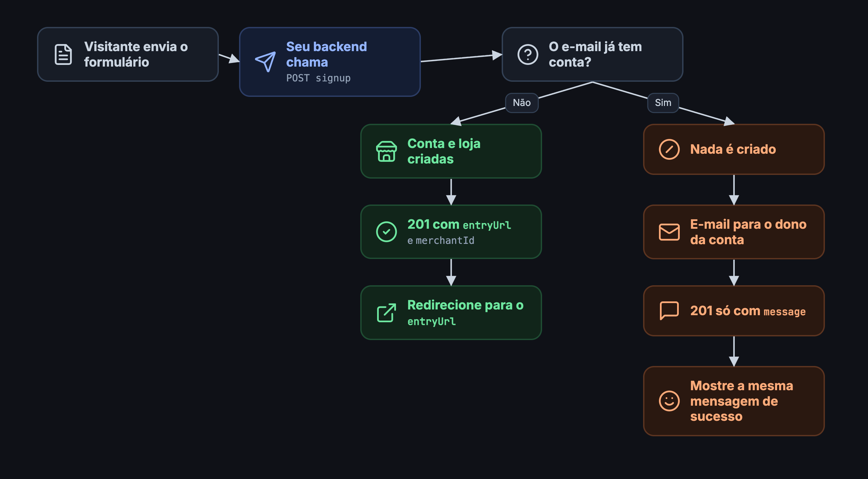Viewport: 868px width, 479px height.
Task: Click the '201 só com message' text
Action: 748,311
